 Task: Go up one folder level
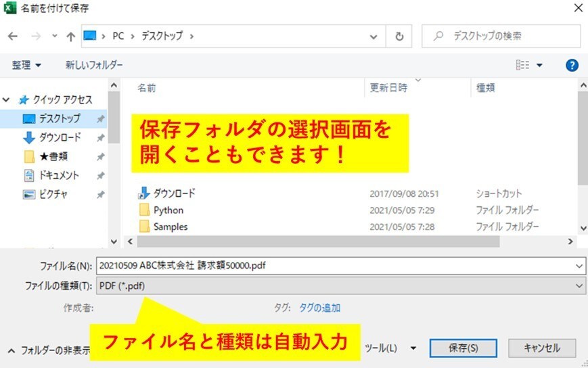point(70,37)
